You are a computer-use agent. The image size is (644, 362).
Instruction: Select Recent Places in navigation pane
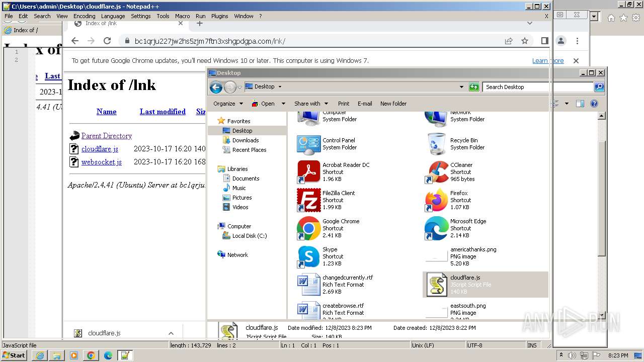[249, 150]
